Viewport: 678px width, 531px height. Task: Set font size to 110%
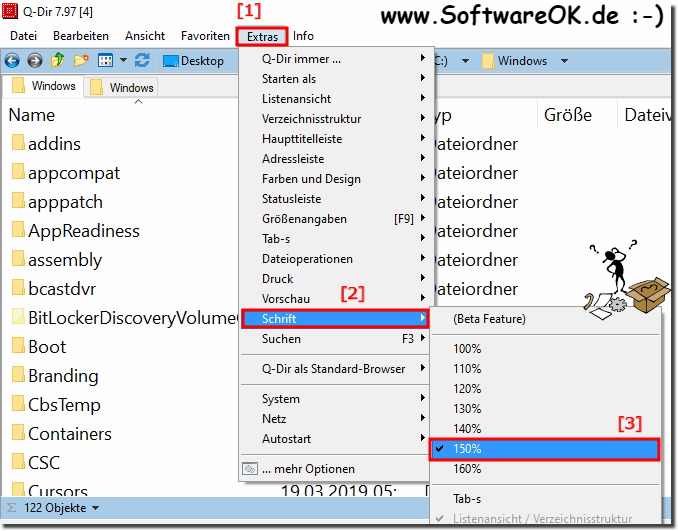click(x=545, y=368)
